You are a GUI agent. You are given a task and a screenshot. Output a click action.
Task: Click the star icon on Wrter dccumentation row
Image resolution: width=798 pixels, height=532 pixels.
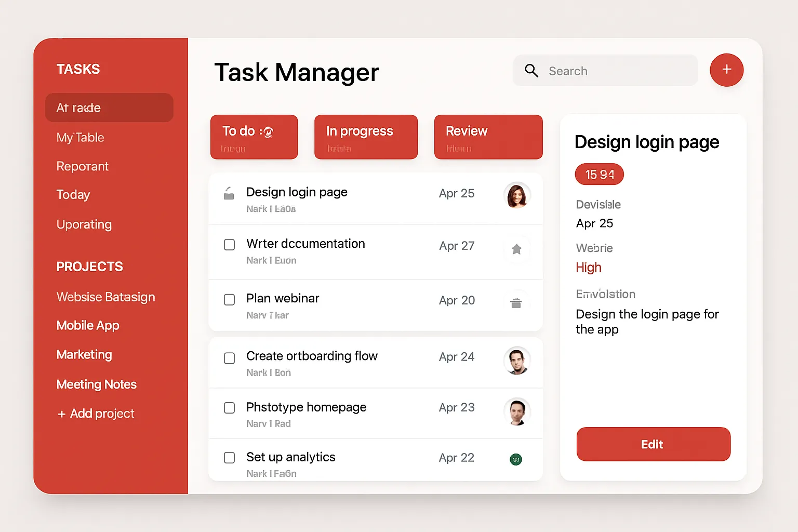517,249
